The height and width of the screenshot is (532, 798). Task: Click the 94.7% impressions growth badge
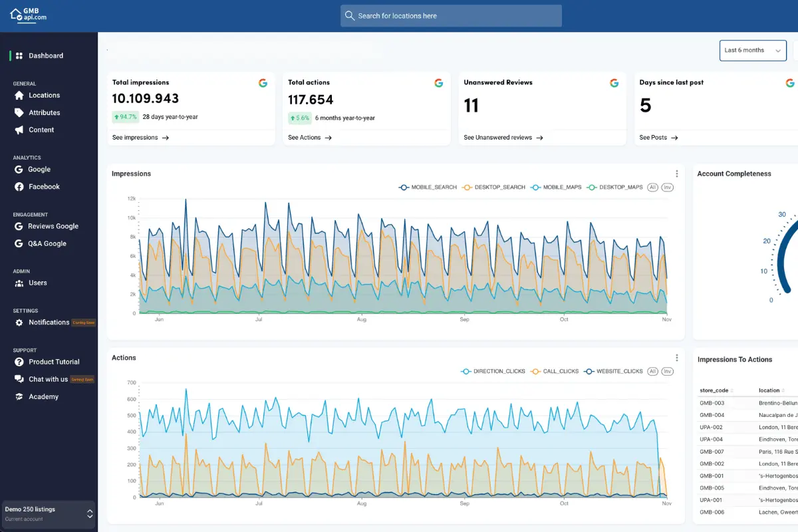125,117
